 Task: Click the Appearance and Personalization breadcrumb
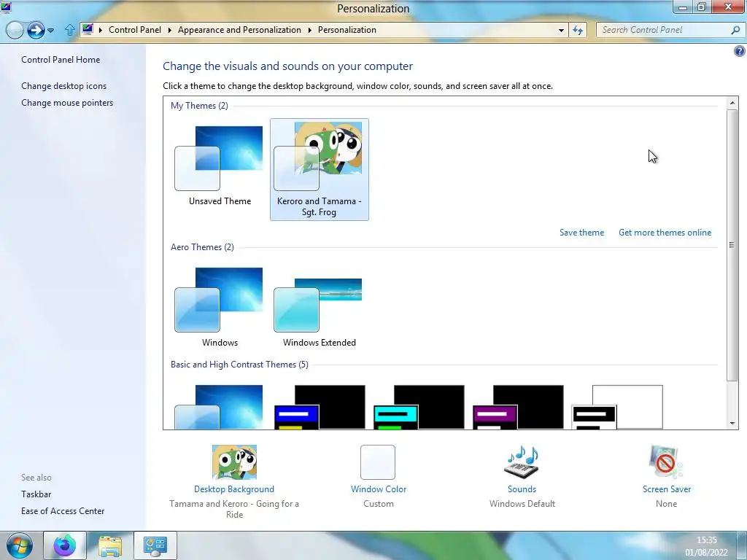point(239,29)
